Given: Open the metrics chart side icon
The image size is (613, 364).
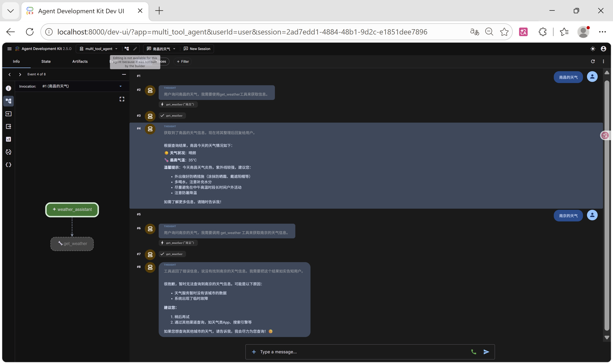Looking at the screenshot, I should tap(8, 139).
